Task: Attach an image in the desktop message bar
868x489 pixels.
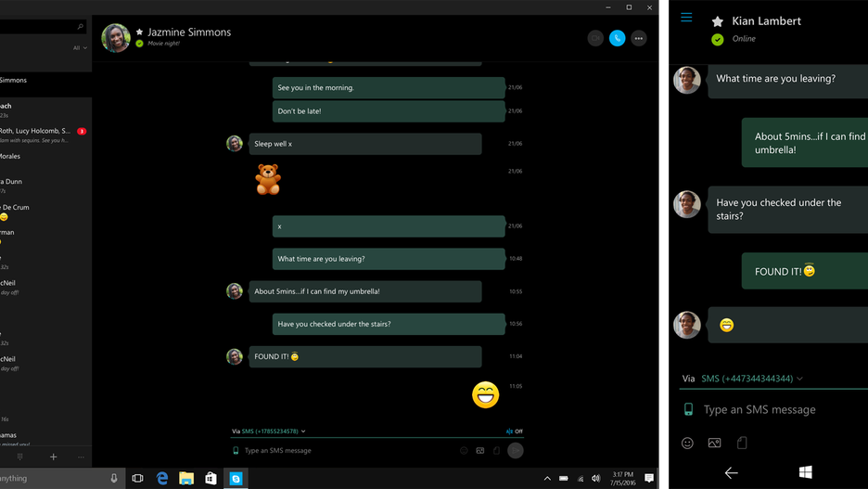Action: pos(480,450)
